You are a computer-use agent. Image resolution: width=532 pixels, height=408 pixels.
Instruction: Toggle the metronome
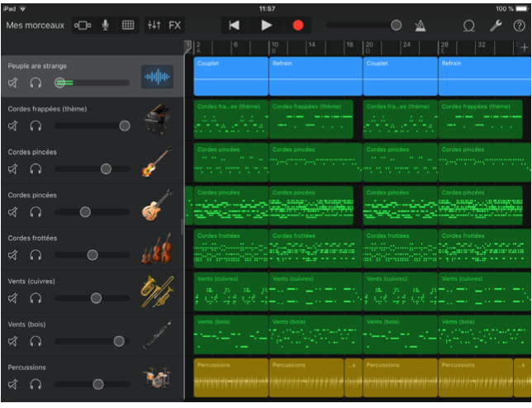pyautogui.click(x=420, y=26)
